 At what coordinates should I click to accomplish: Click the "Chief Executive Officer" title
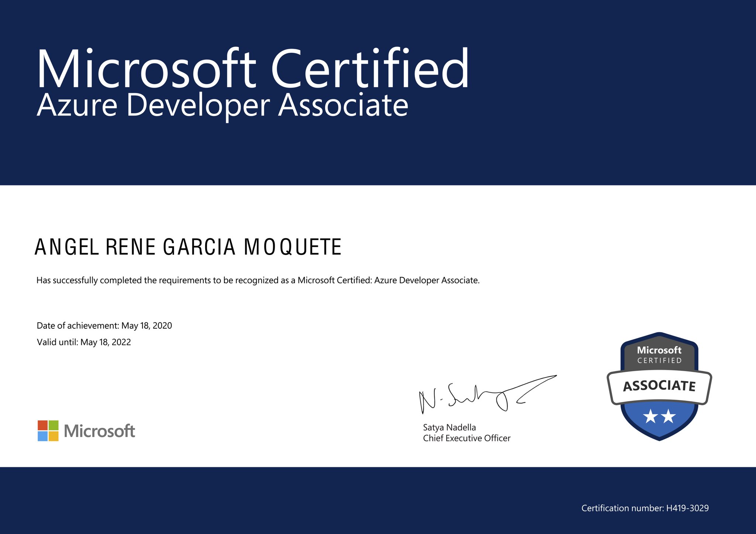[467, 438]
